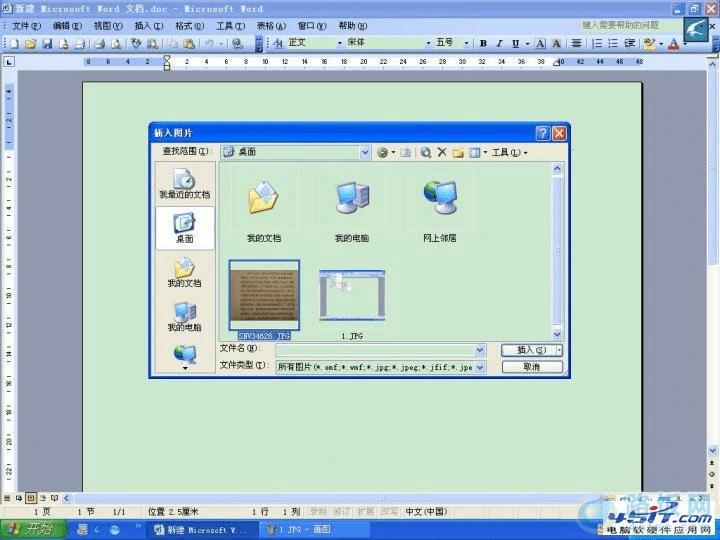
Task: Toggle the character shading button
Action: (556, 43)
